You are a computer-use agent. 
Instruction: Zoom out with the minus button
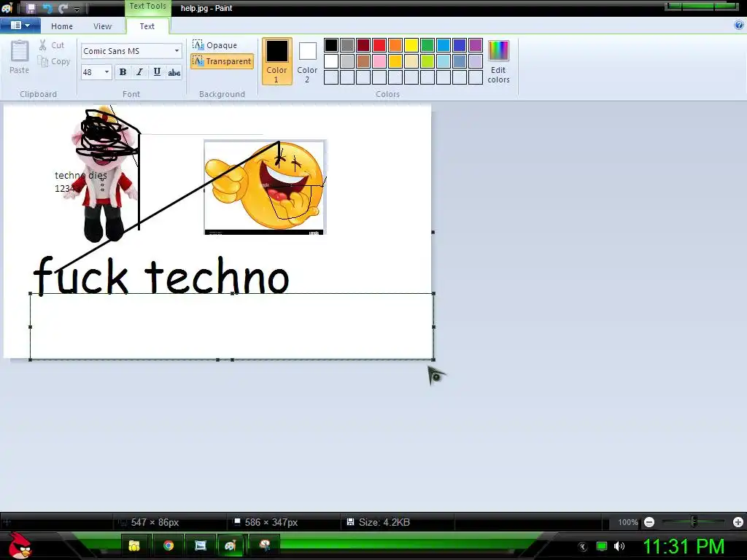coord(649,522)
